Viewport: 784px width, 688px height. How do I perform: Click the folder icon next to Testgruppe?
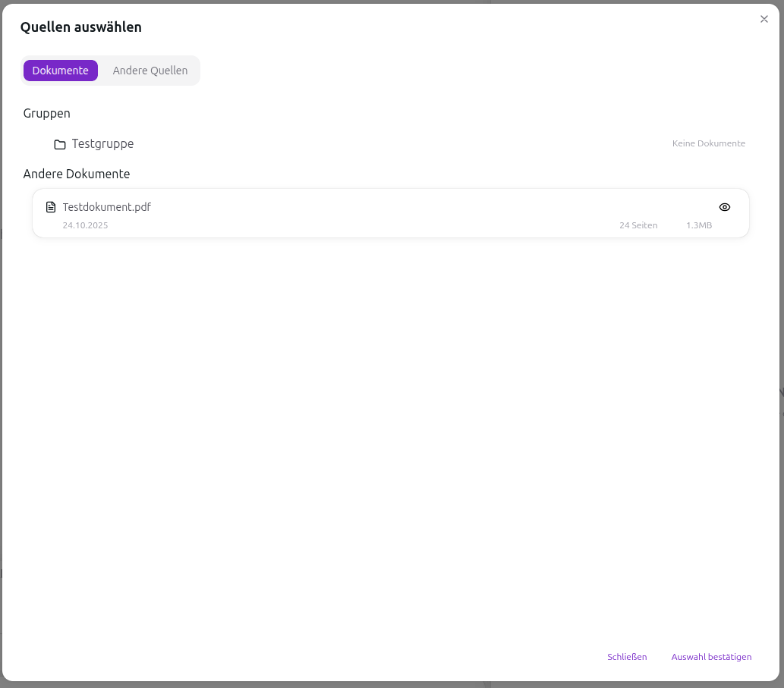tap(60, 144)
